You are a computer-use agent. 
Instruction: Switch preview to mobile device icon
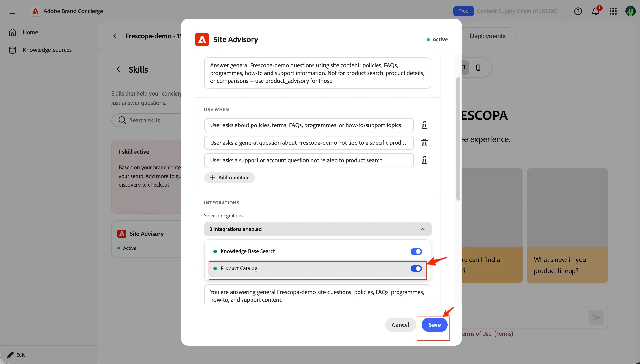click(x=478, y=67)
